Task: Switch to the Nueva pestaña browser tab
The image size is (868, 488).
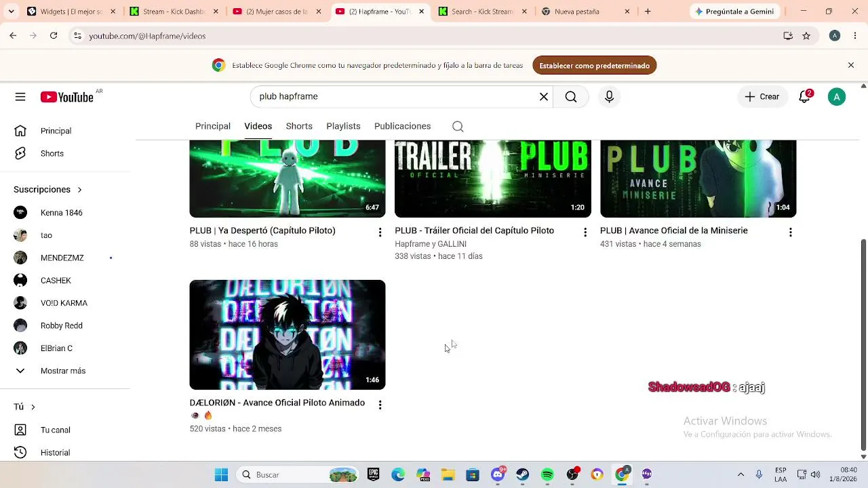Action: (x=587, y=12)
